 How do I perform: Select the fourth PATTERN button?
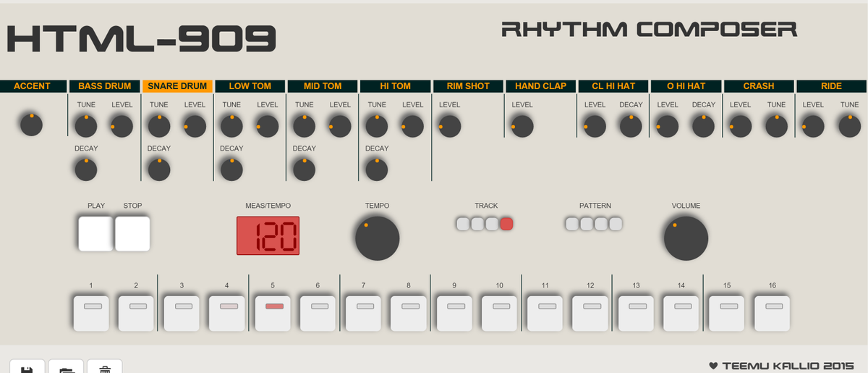click(616, 224)
